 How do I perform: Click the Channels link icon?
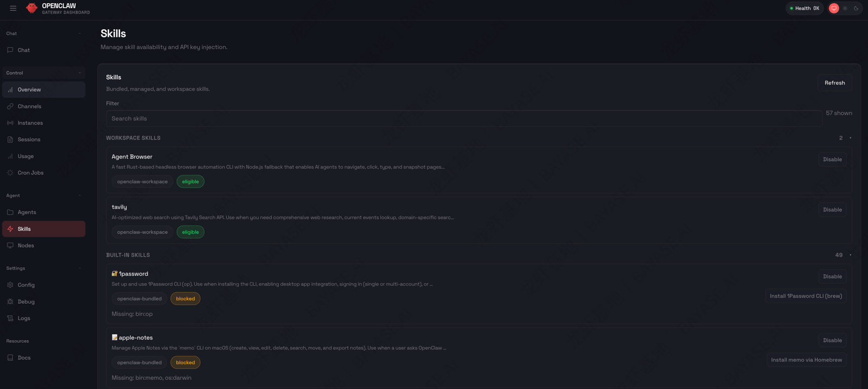[10, 106]
